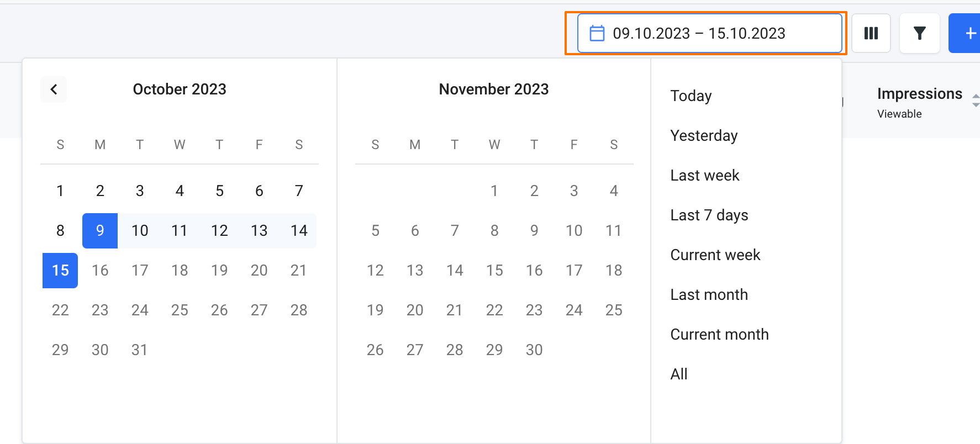Pick the Current week preset

(715, 255)
